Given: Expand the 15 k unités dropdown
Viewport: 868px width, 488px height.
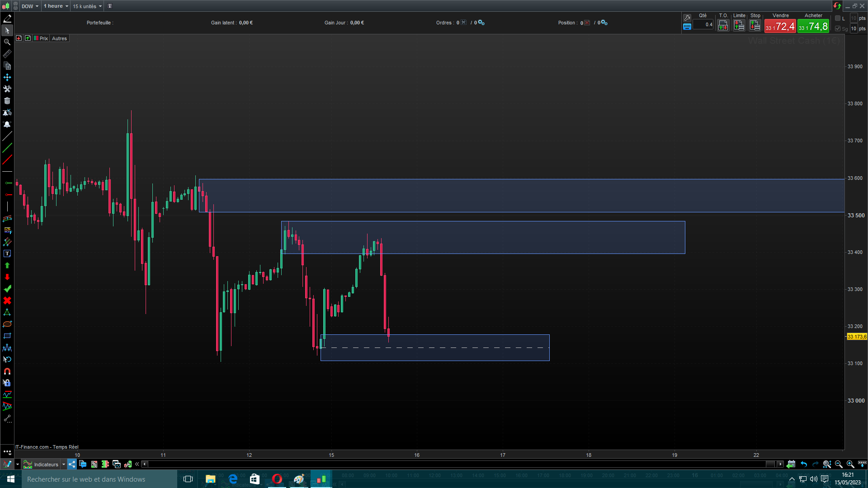Looking at the screenshot, I should point(87,6).
